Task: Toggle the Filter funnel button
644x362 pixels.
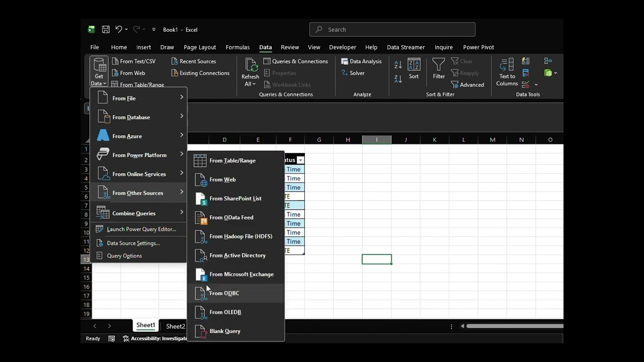Action: click(439, 69)
